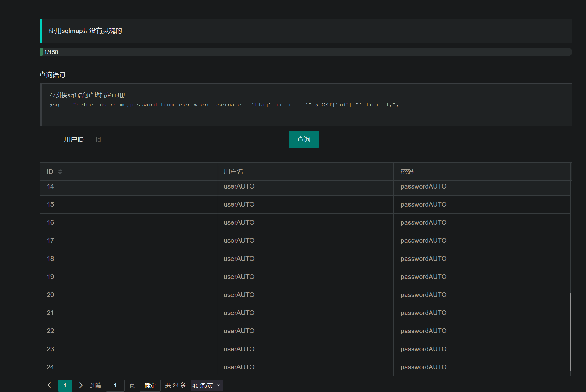The image size is (586, 392).
Task: Select ID cell 19
Action: (128, 277)
